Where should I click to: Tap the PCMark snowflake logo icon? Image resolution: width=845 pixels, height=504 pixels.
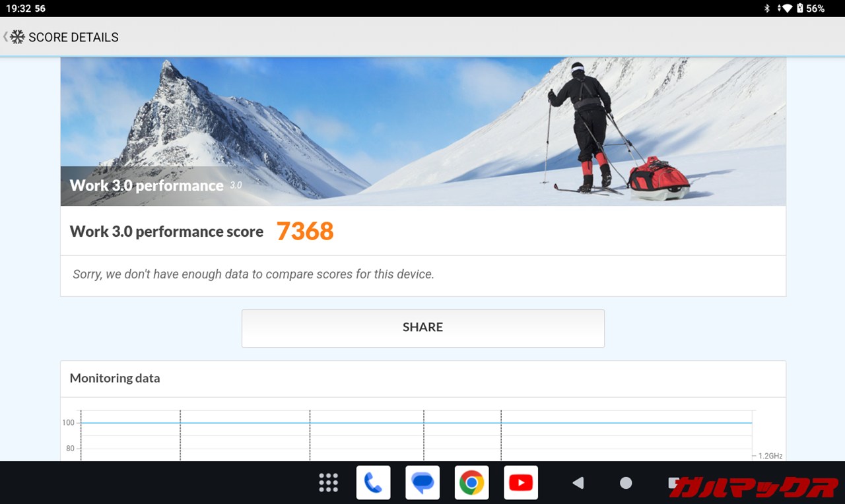tap(17, 37)
